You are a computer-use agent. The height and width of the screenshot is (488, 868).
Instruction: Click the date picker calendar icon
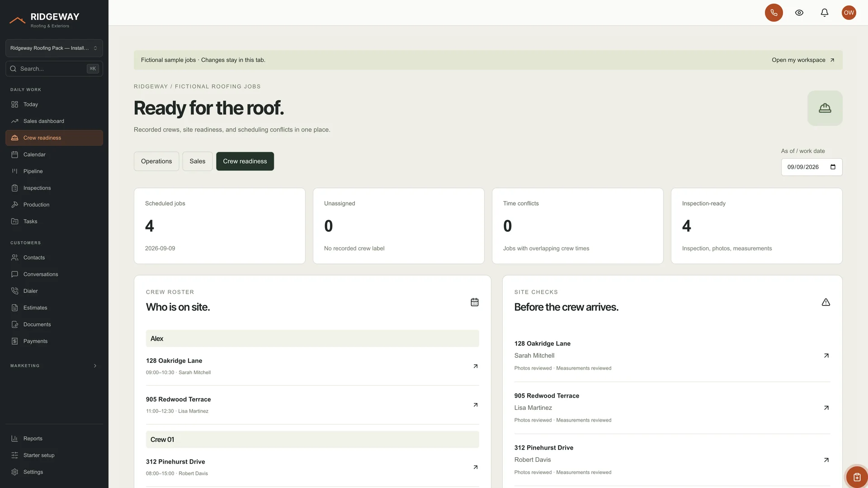coord(833,167)
